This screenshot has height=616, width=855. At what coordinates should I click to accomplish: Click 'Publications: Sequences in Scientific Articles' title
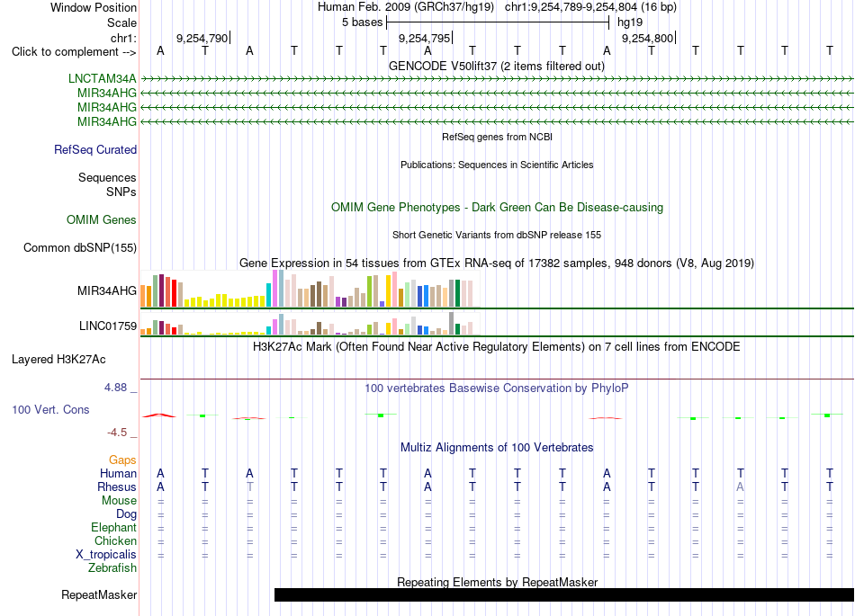click(497, 165)
